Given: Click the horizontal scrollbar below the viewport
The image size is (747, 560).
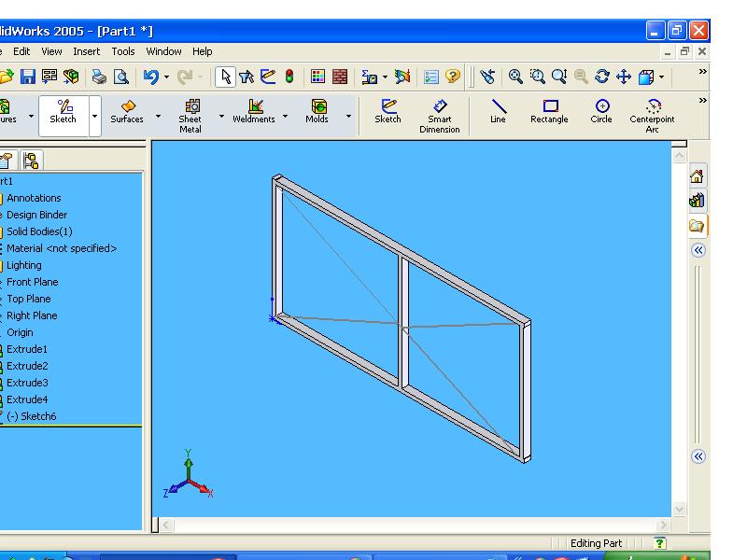Looking at the screenshot, I should click(x=411, y=525).
